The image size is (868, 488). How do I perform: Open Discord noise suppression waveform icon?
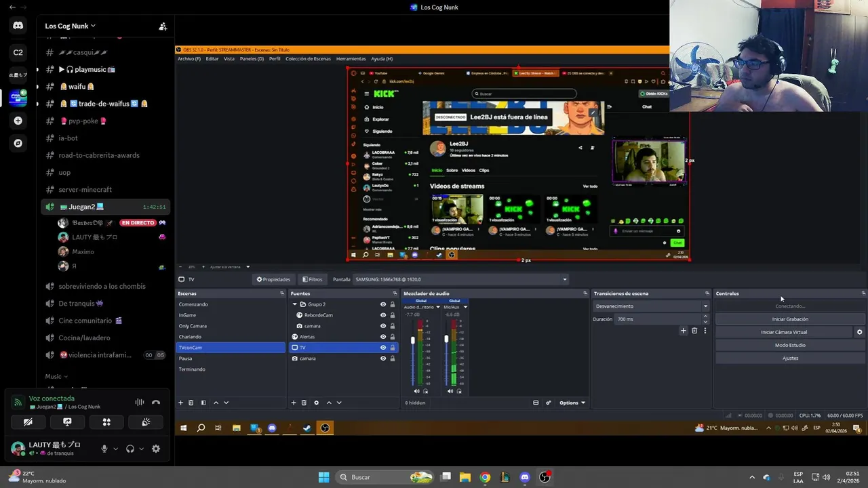[140, 402]
